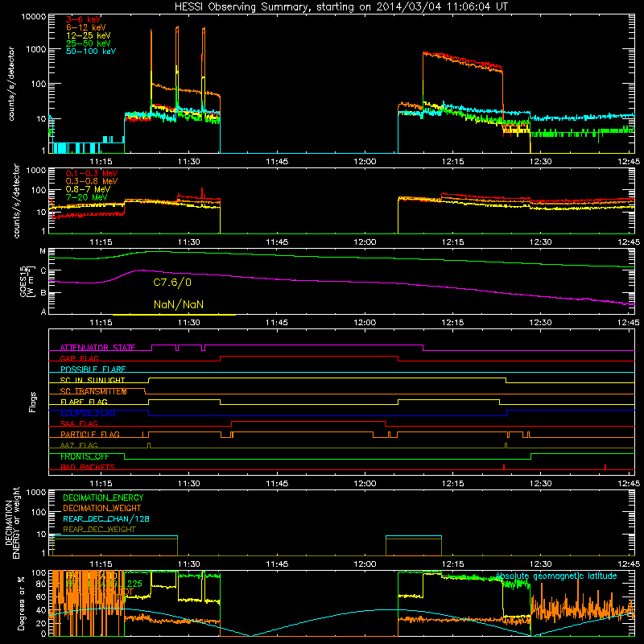The image size is (644, 644).
Task: Click the 11:45 tick label under Flags panel
Action: (x=277, y=484)
